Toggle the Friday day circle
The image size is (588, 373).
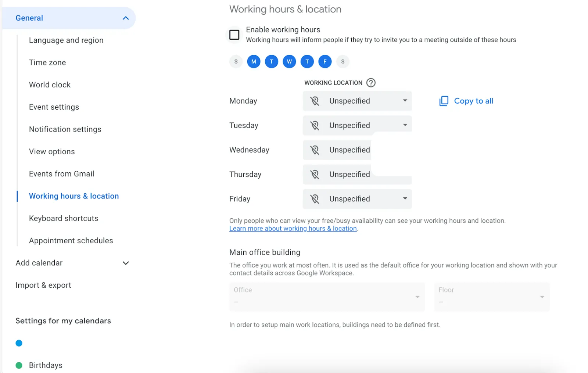click(325, 61)
